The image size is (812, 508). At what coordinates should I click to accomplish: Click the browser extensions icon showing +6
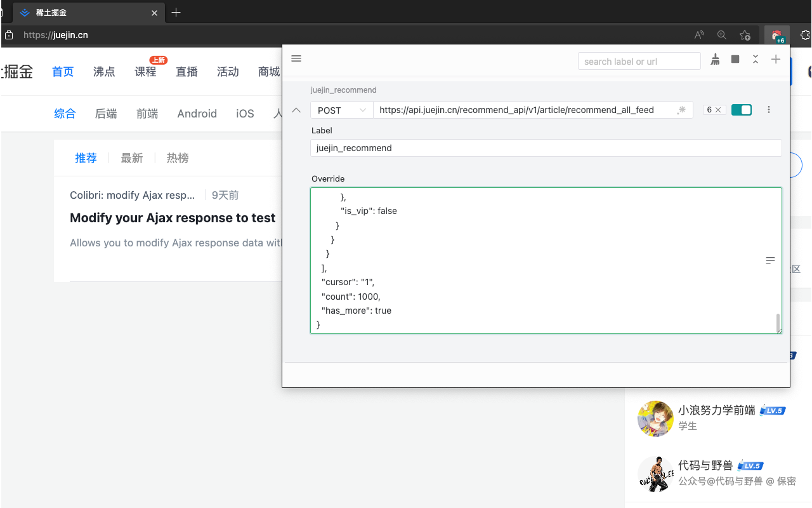(777, 35)
